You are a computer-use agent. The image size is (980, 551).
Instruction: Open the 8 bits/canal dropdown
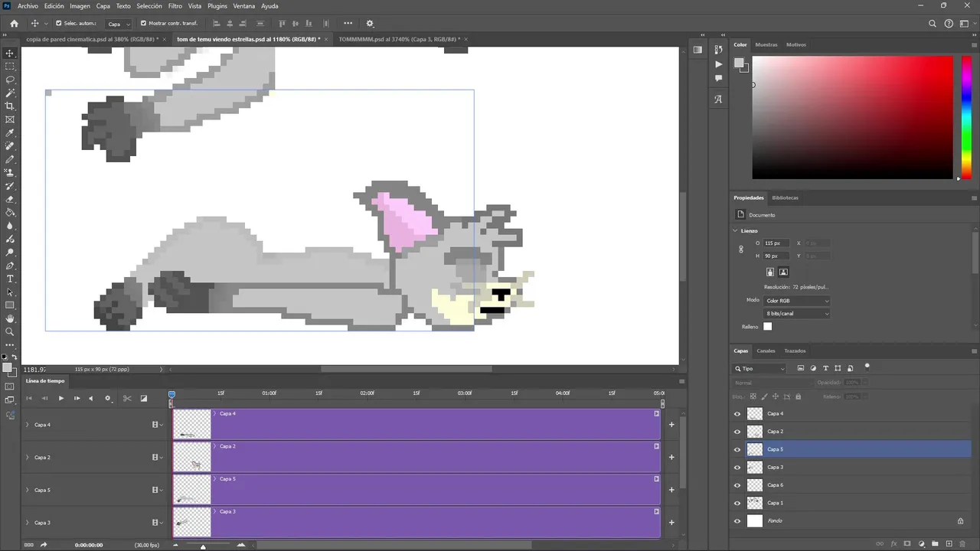tap(797, 314)
